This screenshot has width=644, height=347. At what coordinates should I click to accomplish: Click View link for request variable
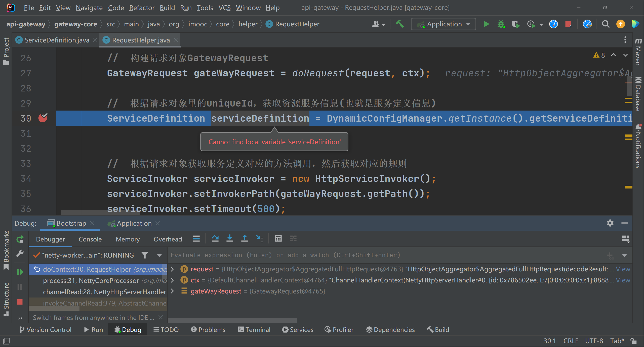point(623,269)
